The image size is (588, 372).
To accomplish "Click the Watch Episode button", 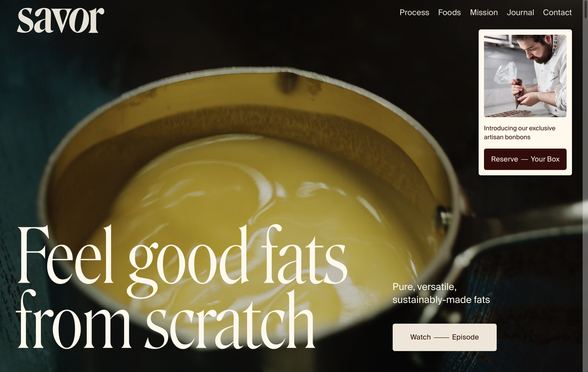I will pyautogui.click(x=444, y=337).
